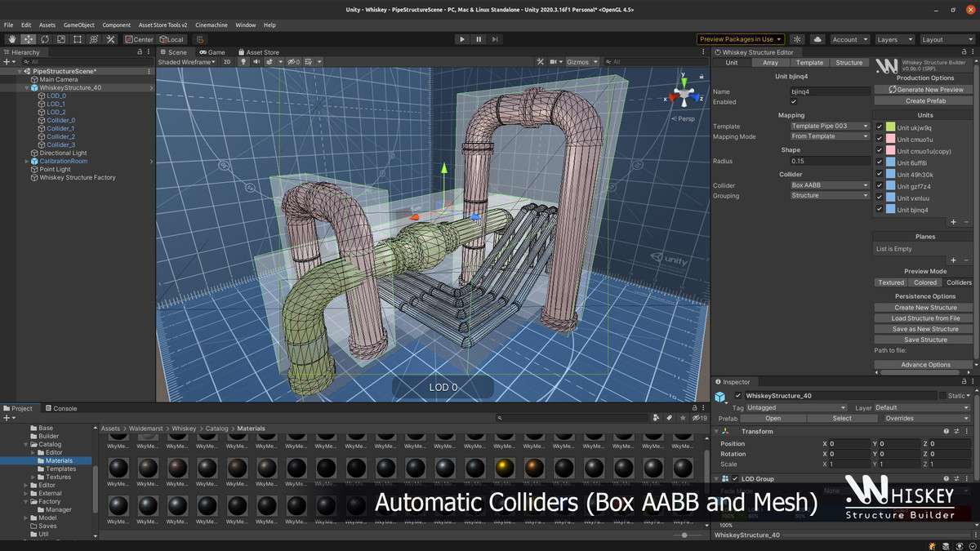This screenshot has width=980, height=551.
Task: Lock the Hierarchy panel
Action: (x=140, y=52)
